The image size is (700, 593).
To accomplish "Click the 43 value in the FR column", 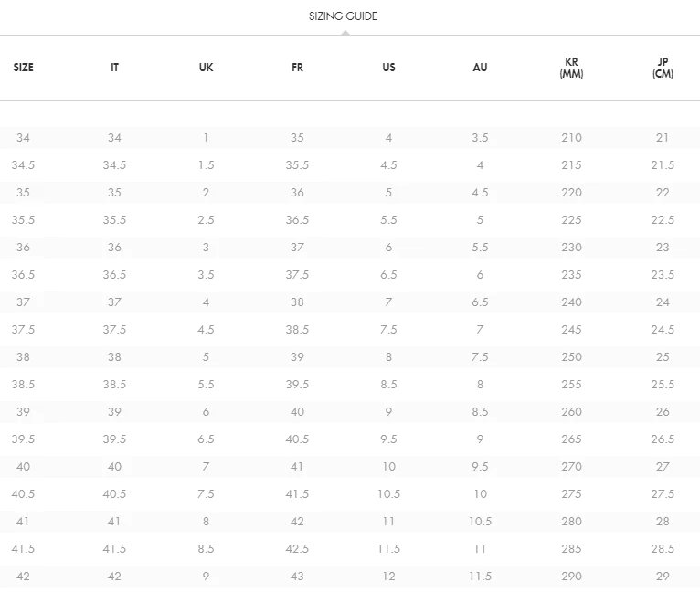I will 297,577.
